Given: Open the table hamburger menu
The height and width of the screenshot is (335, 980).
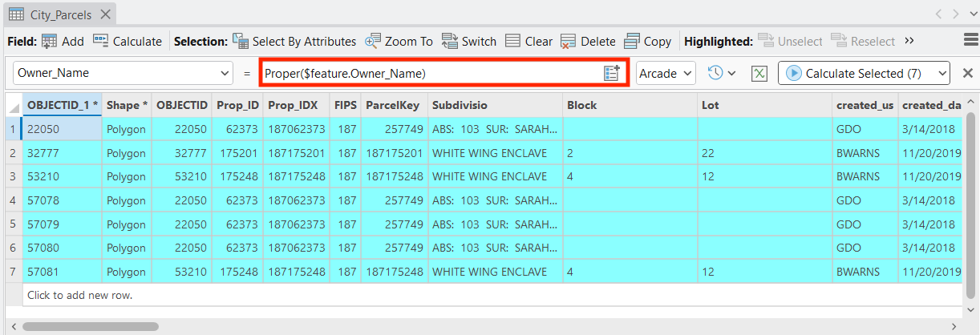Looking at the screenshot, I should click(x=970, y=41).
